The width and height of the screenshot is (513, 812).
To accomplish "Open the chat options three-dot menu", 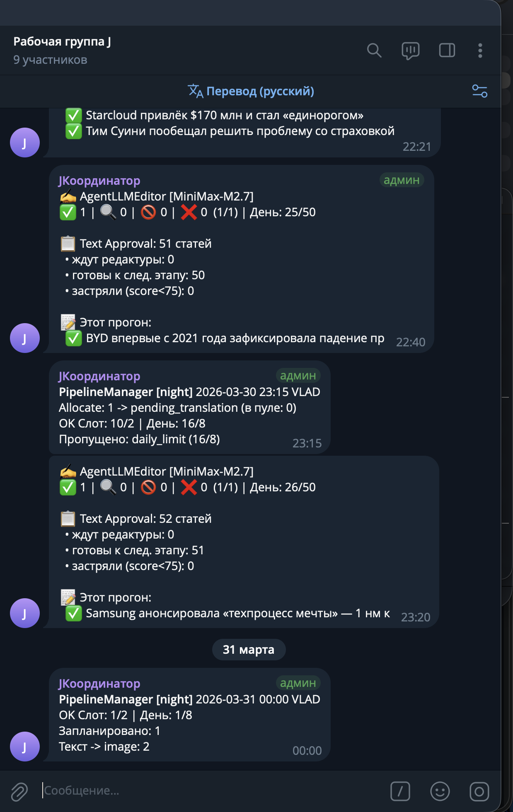I will (x=479, y=51).
